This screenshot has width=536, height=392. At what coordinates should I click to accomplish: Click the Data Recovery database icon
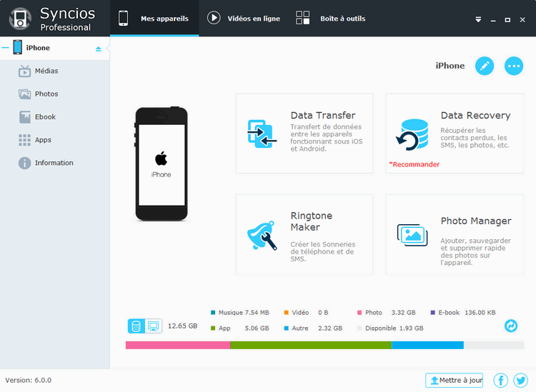[412, 134]
